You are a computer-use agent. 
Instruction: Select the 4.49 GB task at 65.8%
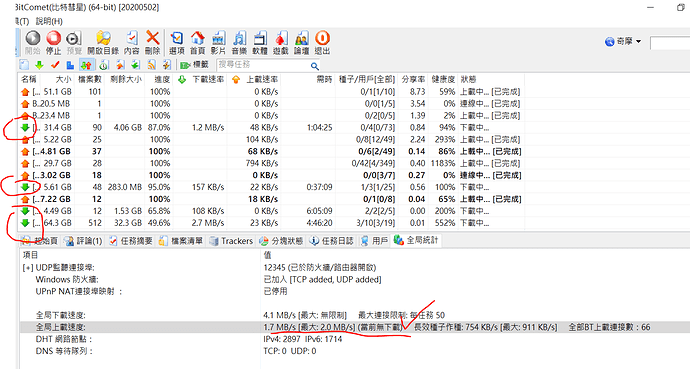(x=271, y=211)
